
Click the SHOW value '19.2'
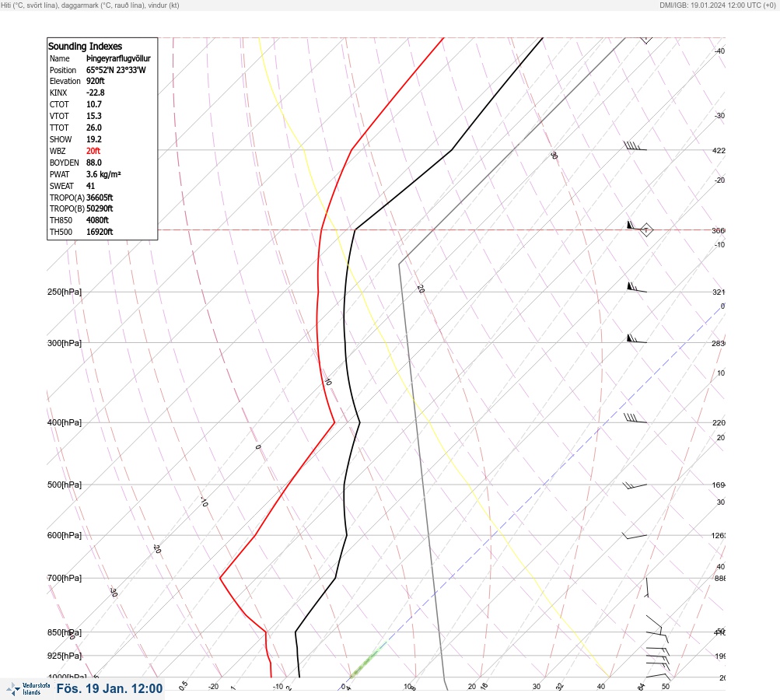click(94, 139)
